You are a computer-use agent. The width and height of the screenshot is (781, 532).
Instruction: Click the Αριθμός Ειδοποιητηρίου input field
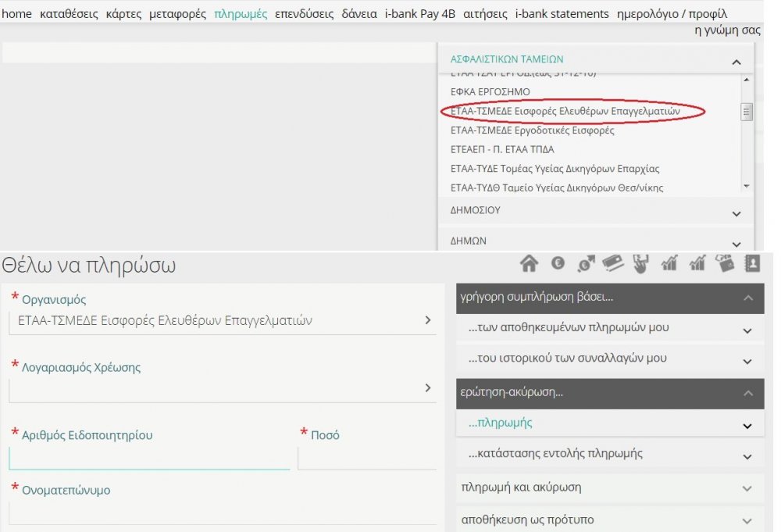point(149,458)
